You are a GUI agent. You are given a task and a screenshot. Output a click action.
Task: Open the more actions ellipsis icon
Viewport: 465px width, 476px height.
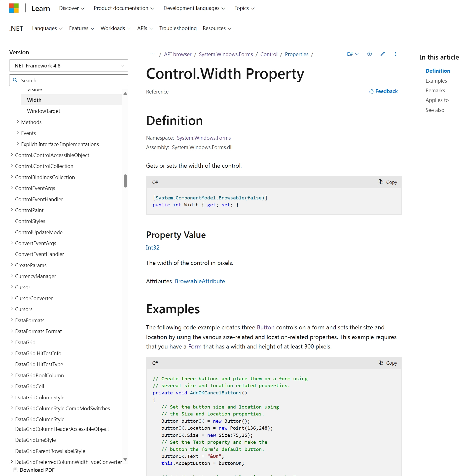click(x=395, y=54)
